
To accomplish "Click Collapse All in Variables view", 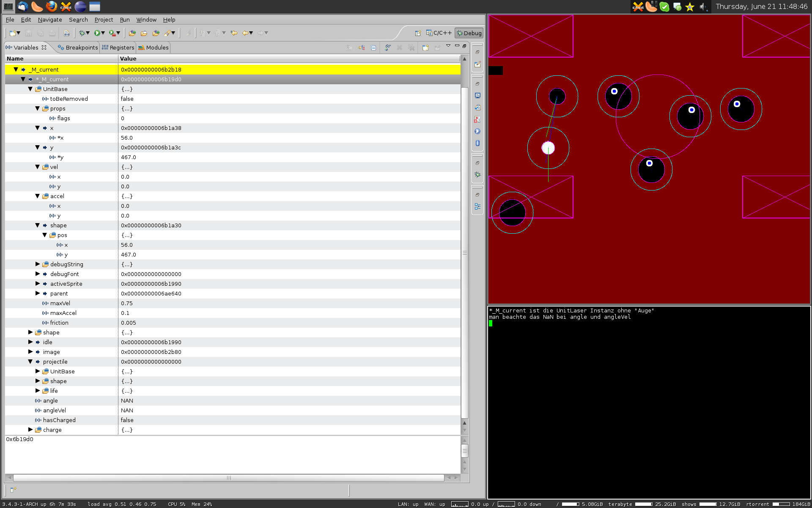I will pyautogui.click(x=373, y=47).
